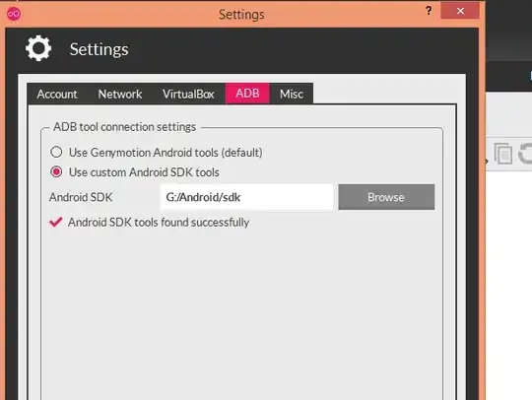The image size is (532, 400).
Task: Click the pink checkmark status icon
Action: coord(56,223)
